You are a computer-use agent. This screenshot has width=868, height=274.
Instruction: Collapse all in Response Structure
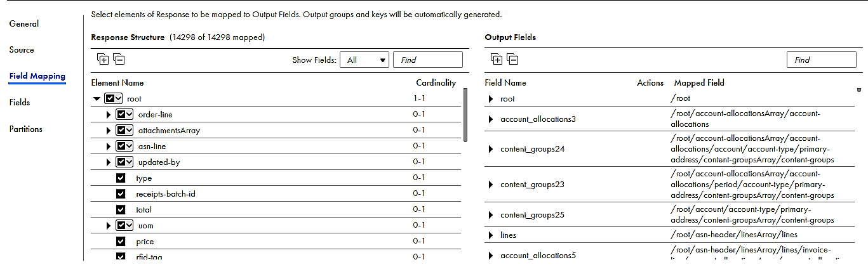tap(119, 59)
